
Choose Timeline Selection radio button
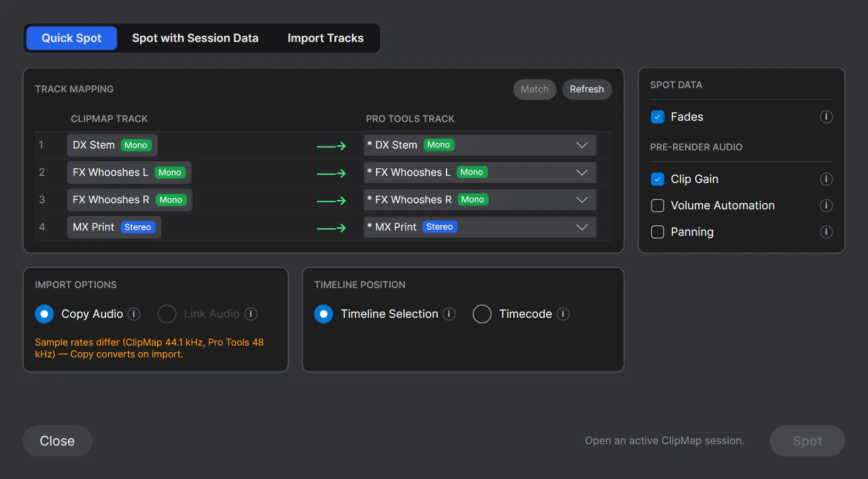point(324,314)
